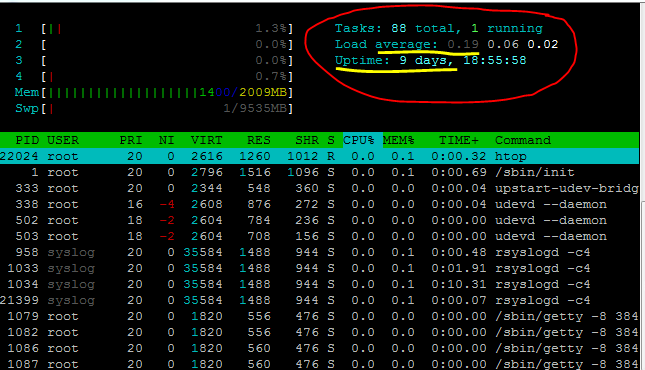Sort by the PID column header

click(x=27, y=140)
